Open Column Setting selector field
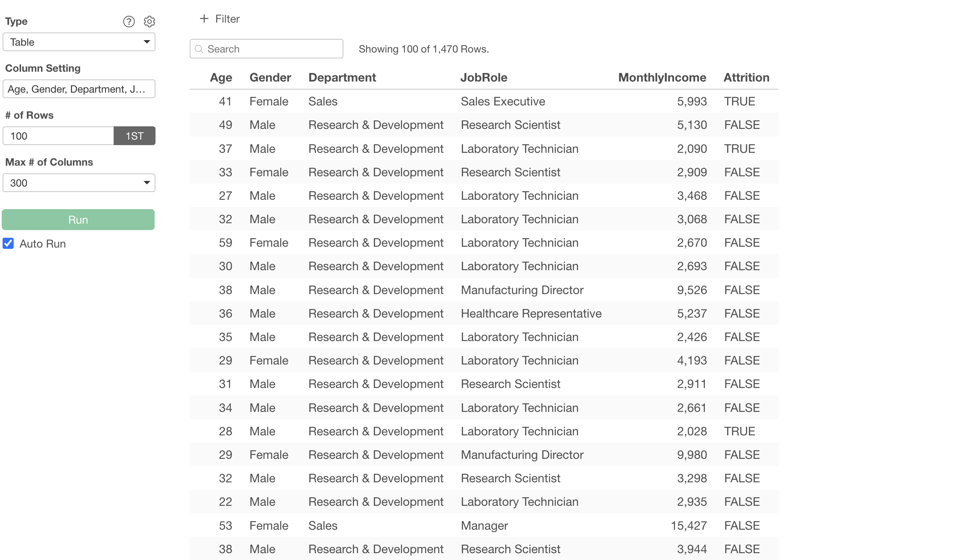Image resolution: width=968 pixels, height=560 pixels. (79, 89)
